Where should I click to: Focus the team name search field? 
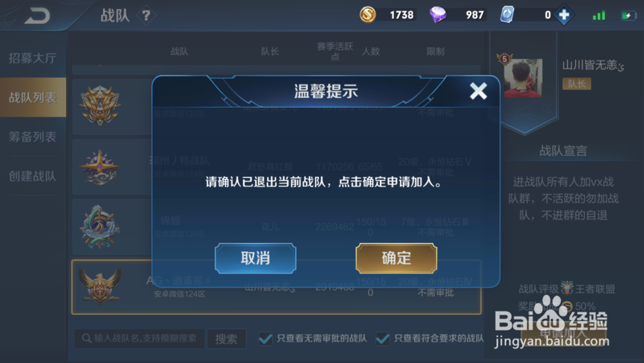pos(139,338)
